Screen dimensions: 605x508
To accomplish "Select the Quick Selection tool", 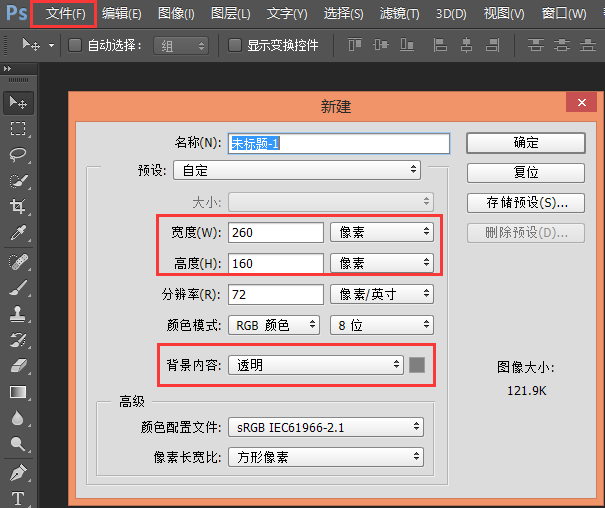I will point(18,181).
